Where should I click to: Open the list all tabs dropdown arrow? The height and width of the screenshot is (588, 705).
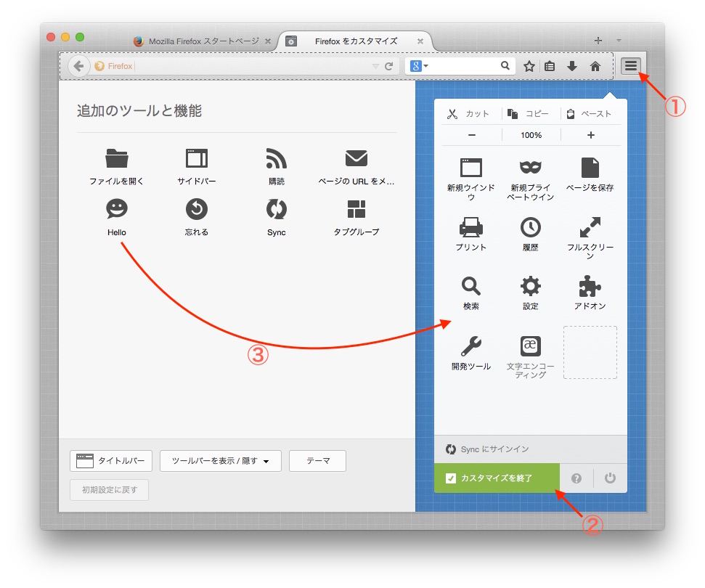[x=619, y=41]
